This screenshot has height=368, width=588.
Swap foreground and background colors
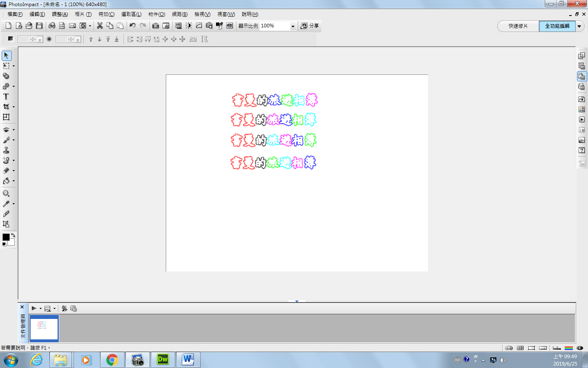point(13,235)
